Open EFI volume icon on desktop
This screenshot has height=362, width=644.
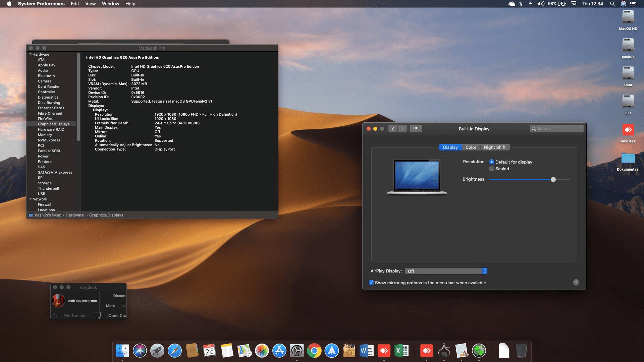[x=628, y=105]
